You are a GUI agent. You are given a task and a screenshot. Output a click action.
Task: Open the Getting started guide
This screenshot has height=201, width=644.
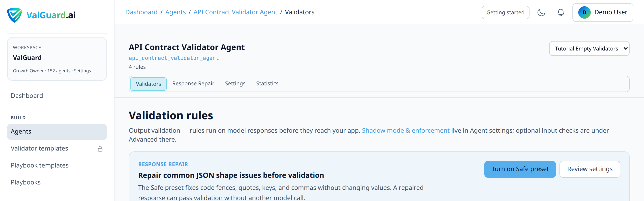(505, 12)
